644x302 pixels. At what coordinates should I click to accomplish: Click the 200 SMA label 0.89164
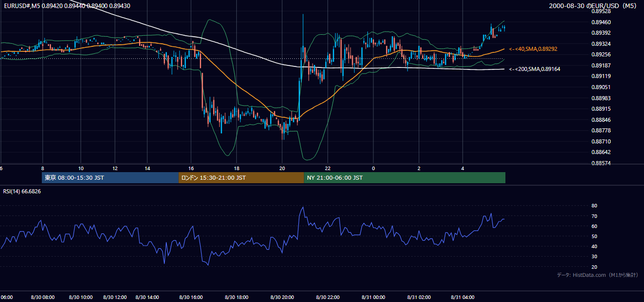[x=535, y=69]
